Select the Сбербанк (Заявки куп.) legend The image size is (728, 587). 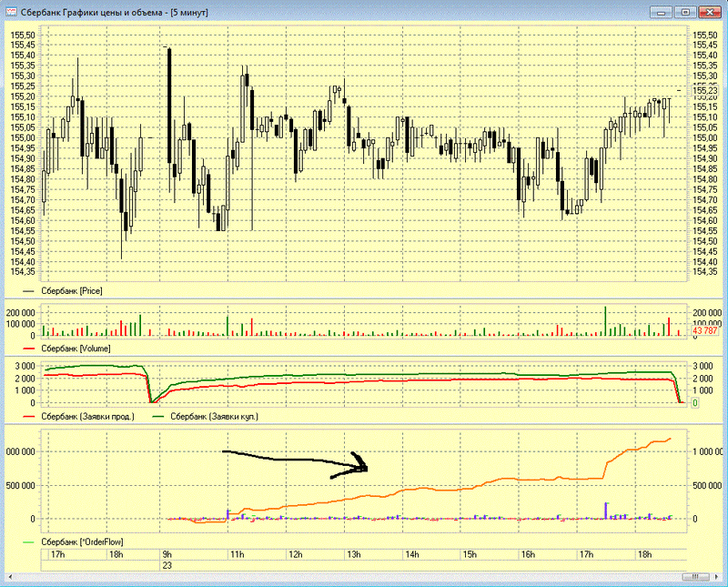[x=214, y=417]
